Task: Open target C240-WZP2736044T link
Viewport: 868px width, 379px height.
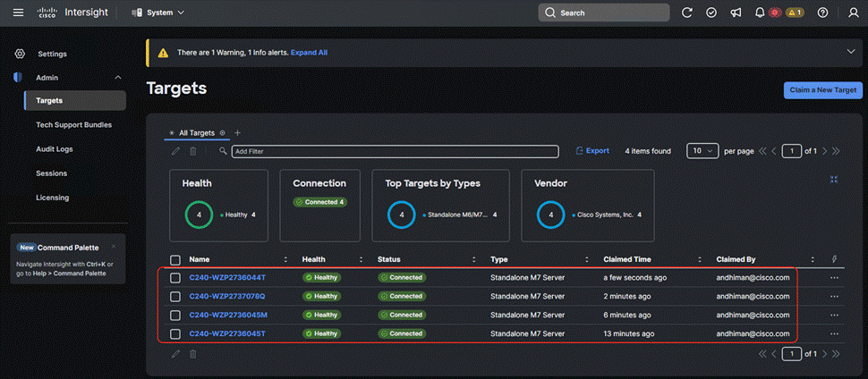Action: [227, 277]
